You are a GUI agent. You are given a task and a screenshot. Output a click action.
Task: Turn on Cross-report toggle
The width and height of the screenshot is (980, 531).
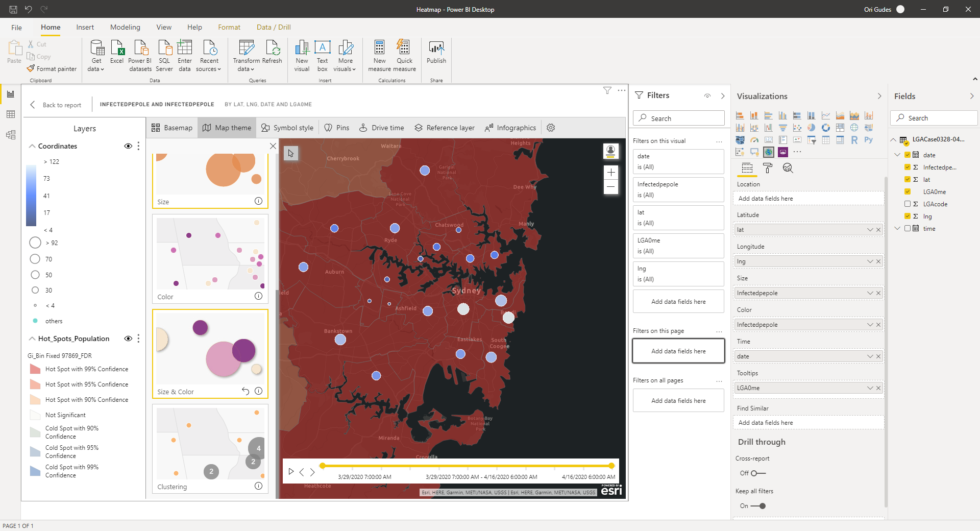[757, 473]
